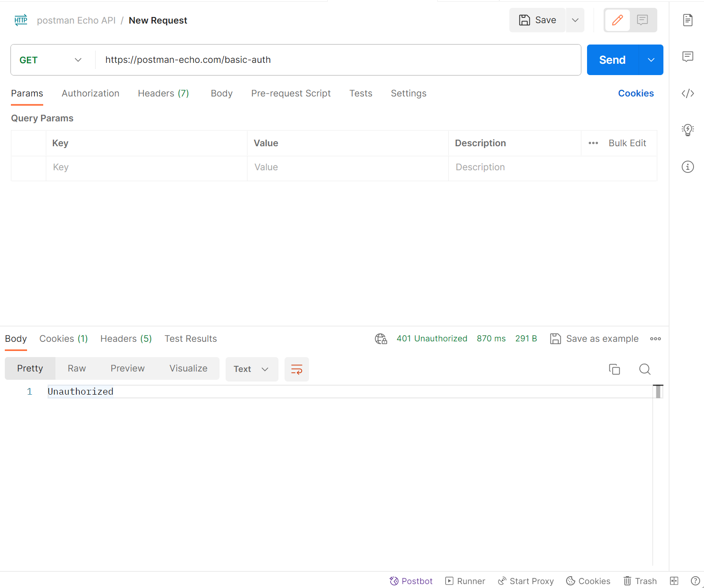Select the Preview view
704x588 pixels.
(127, 368)
